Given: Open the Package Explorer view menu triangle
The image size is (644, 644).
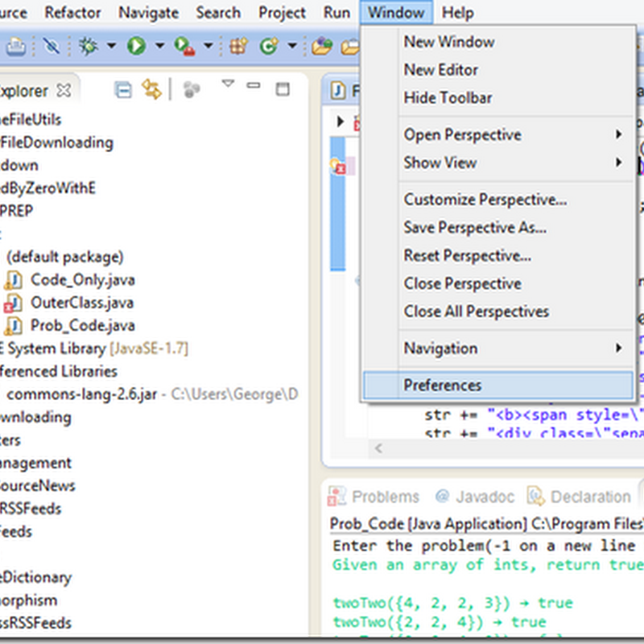Looking at the screenshot, I should click(x=228, y=84).
